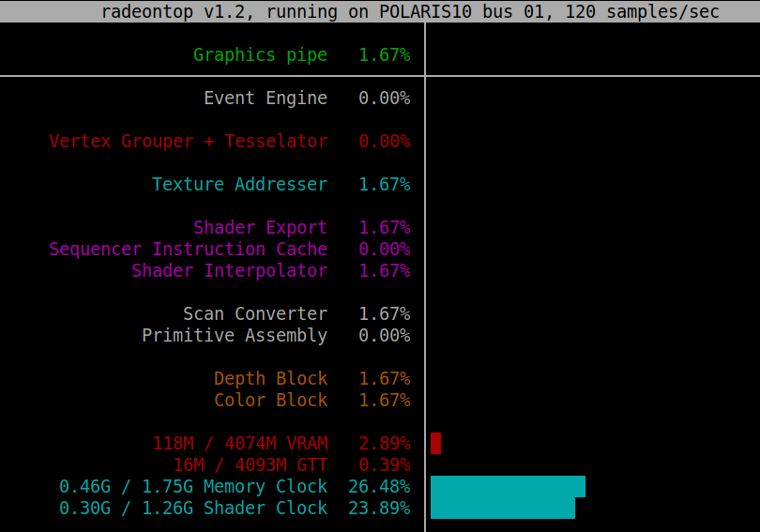760x532 pixels.
Task: Click the VRAM 2.89% value
Action: pos(385,443)
